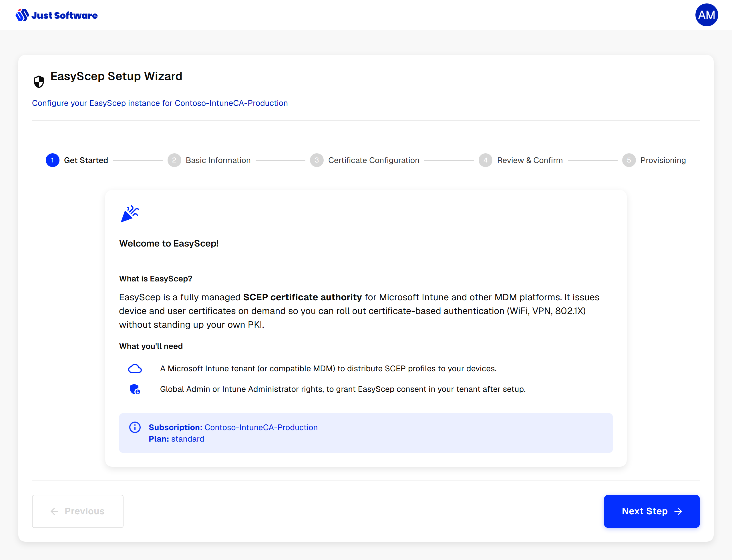
Task: Click the Just Software brand name text
Action: coord(64,15)
